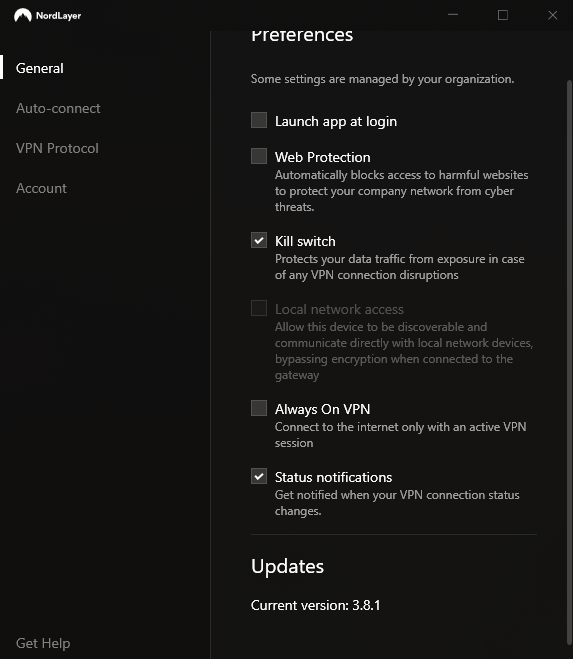This screenshot has width=573, height=659.
Task: Open the General settings tab
Action: (x=40, y=68)
